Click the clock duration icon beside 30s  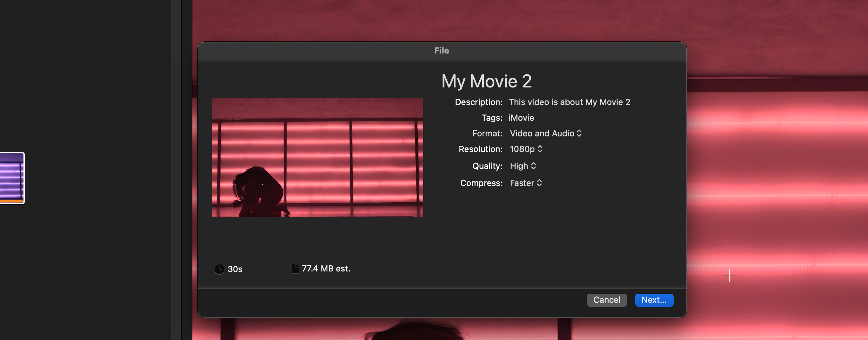point(219,269)
